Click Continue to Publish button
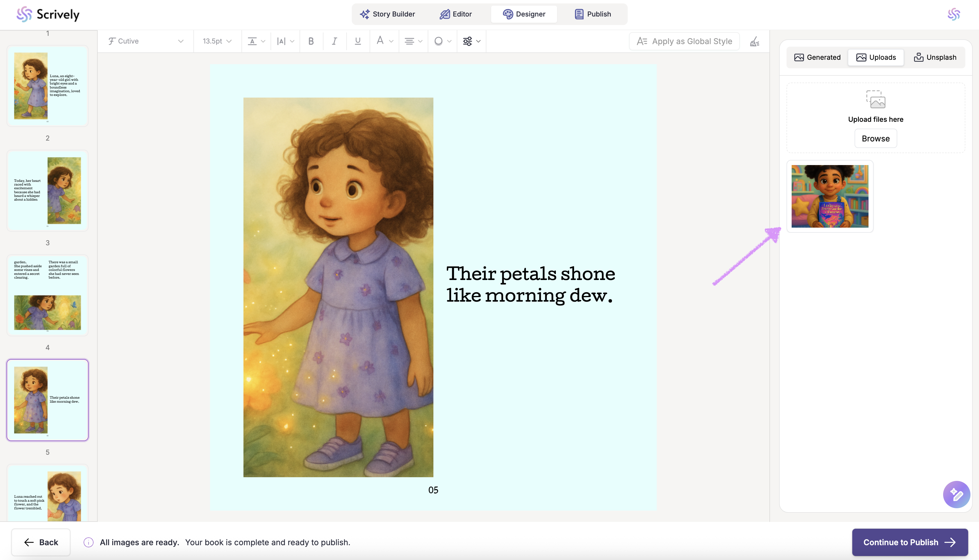 pos(910,542)
